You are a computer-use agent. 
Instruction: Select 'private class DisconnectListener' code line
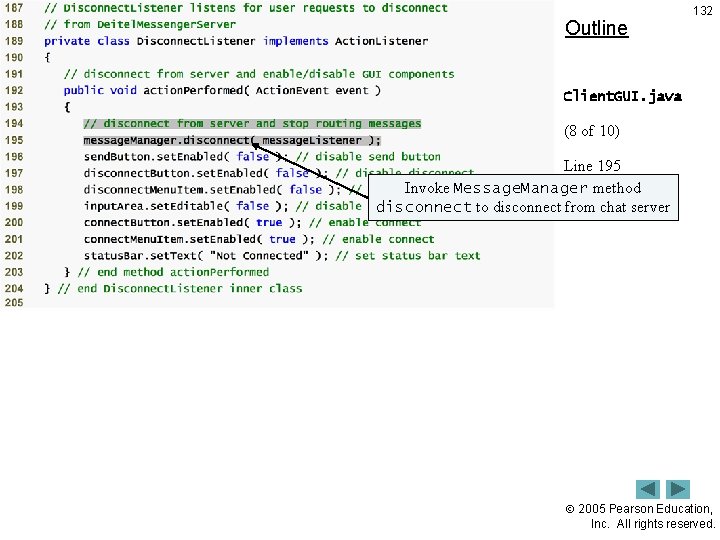point(236,41)
